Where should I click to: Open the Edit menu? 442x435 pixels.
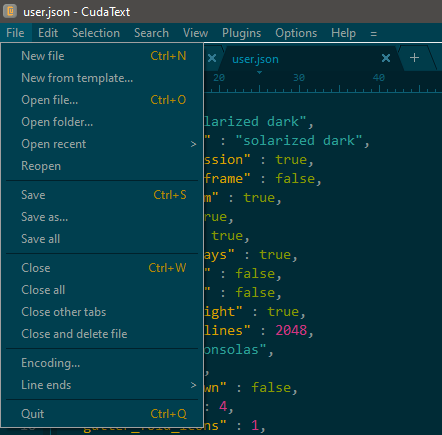click(48, 33)
